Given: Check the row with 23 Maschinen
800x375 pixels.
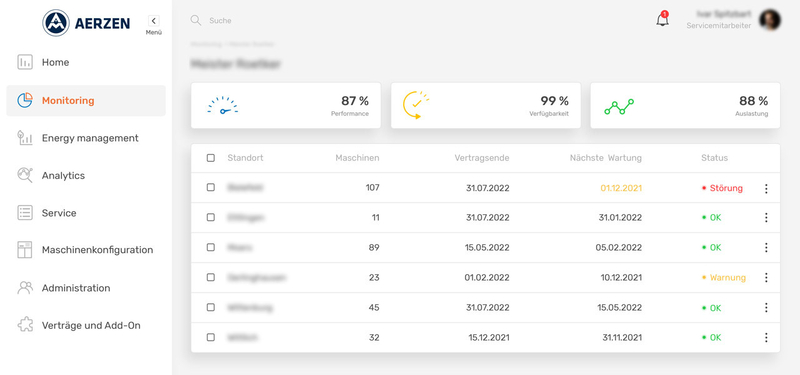Looking at the screenshot, I should (x=211, y=278).
